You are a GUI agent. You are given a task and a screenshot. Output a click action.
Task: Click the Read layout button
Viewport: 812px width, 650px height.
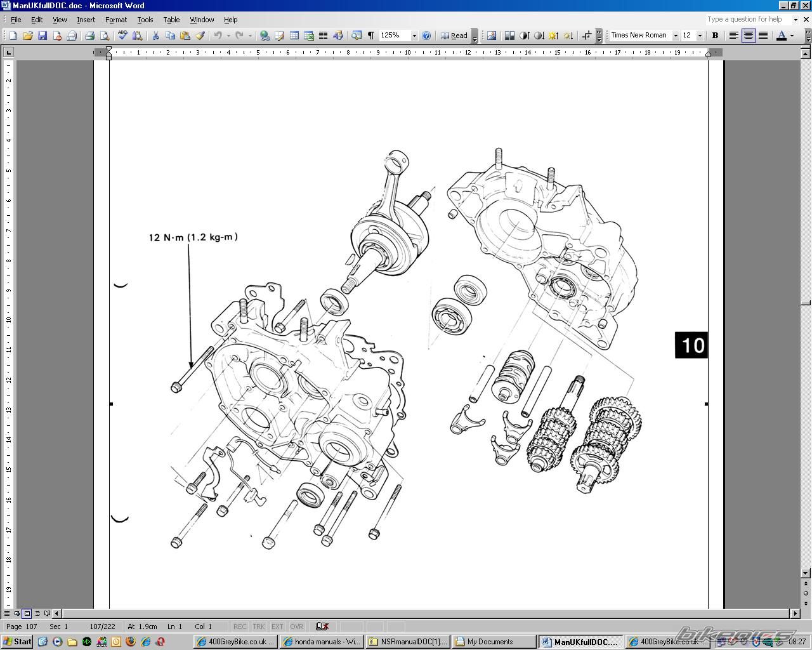pos(454,36)
